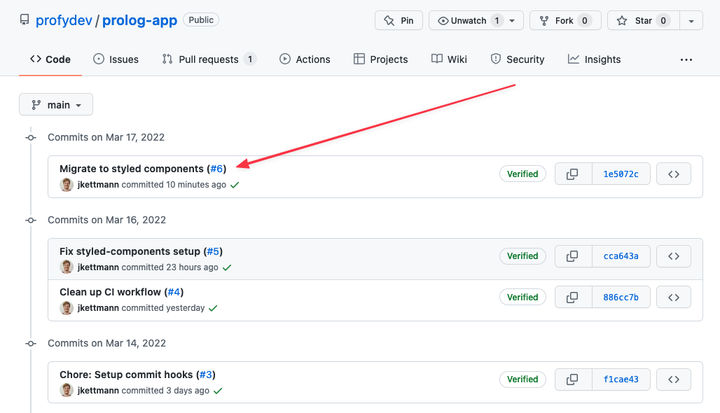Open pull request #3 link
This screenshot has width=720, height=413.
[206, 374]
